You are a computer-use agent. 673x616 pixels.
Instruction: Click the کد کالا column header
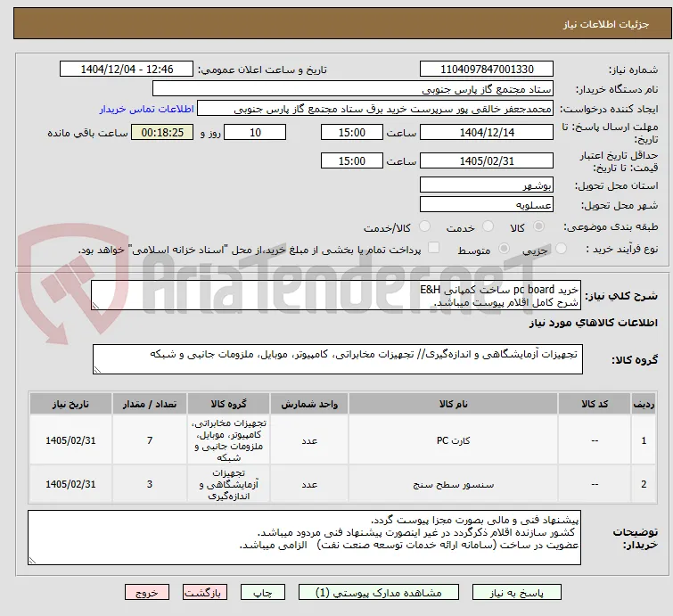click(595, 404)
